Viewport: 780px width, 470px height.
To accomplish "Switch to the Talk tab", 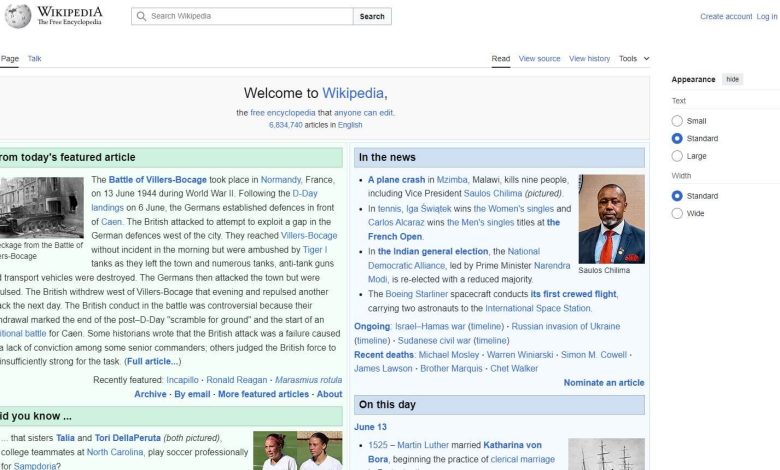I will (x=35, y=59).
